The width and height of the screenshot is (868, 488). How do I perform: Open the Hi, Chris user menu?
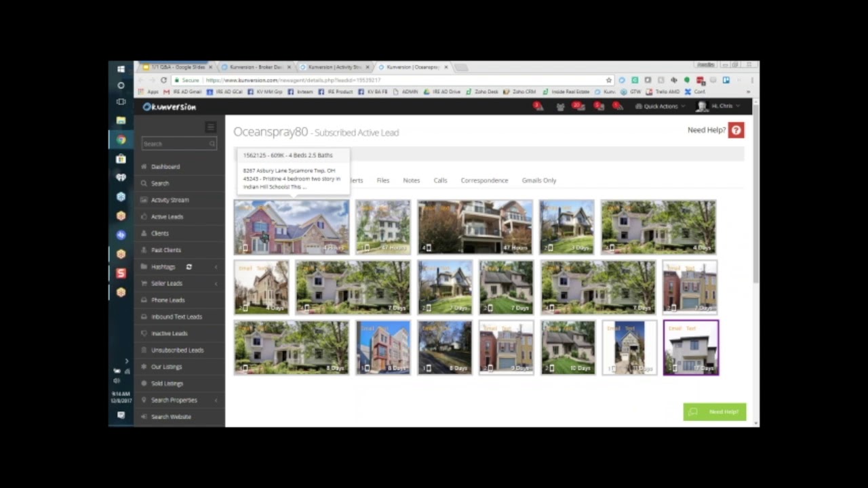[x=719, y=106]
